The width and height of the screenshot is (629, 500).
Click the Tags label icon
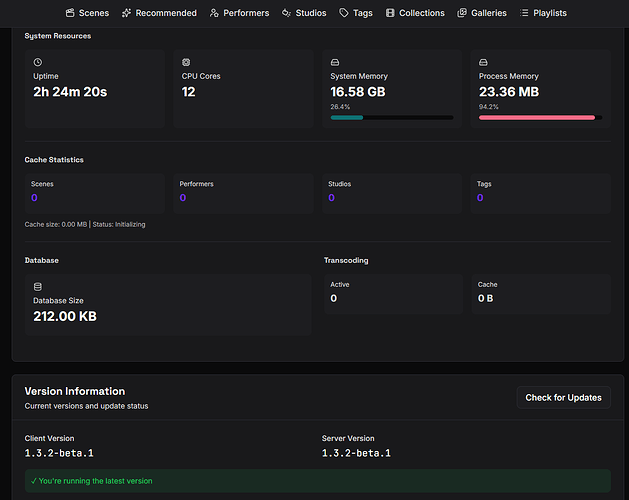[x=344, y=13]
